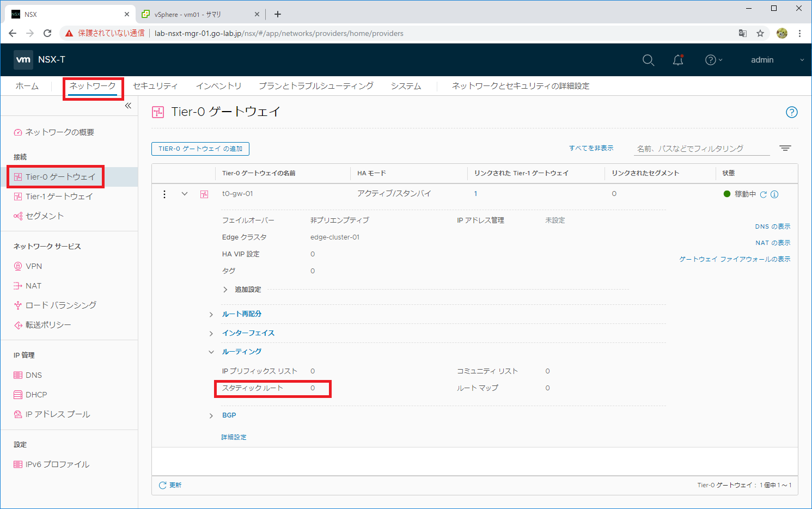Open ネットワークの概要 in sidebar

59,132
